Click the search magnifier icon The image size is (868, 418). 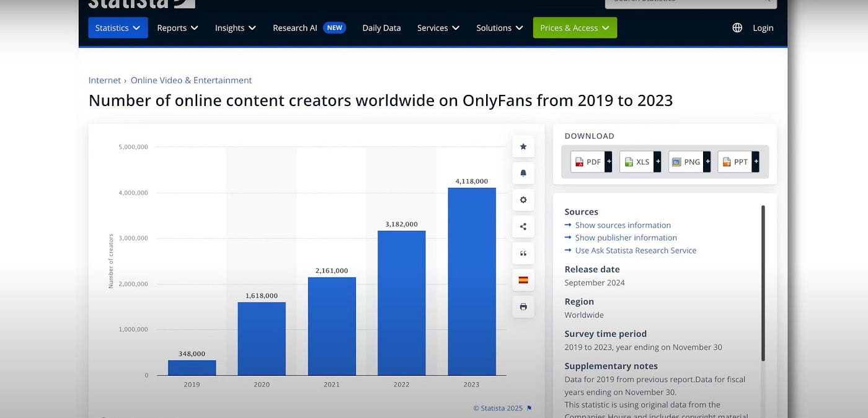click(766, 1)
